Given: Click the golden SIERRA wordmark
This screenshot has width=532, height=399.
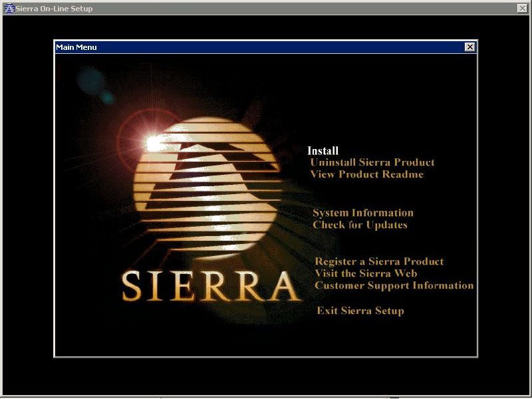Looking at the screenshot, I should [x=209, y=286].
